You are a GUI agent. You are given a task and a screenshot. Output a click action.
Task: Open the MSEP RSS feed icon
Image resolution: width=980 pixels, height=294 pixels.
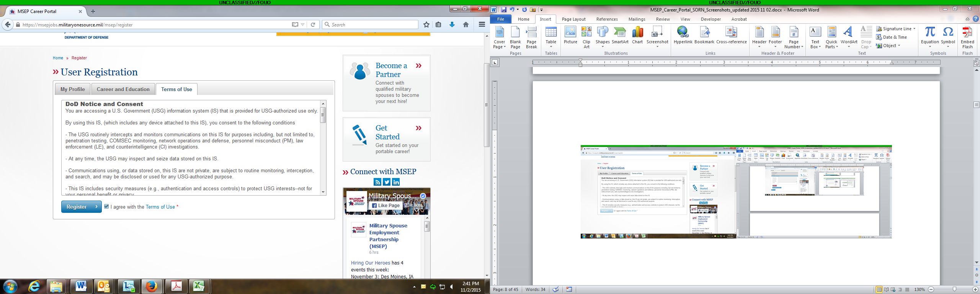pos(377,182)
